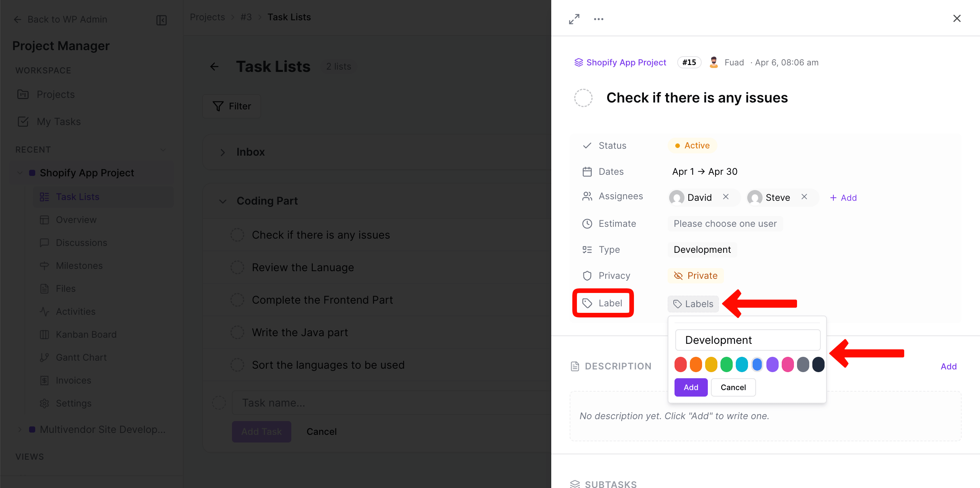This screenshot has width=980, height=488.
Task: Switch to the Discussions section
Action: [x=81, y=242]
